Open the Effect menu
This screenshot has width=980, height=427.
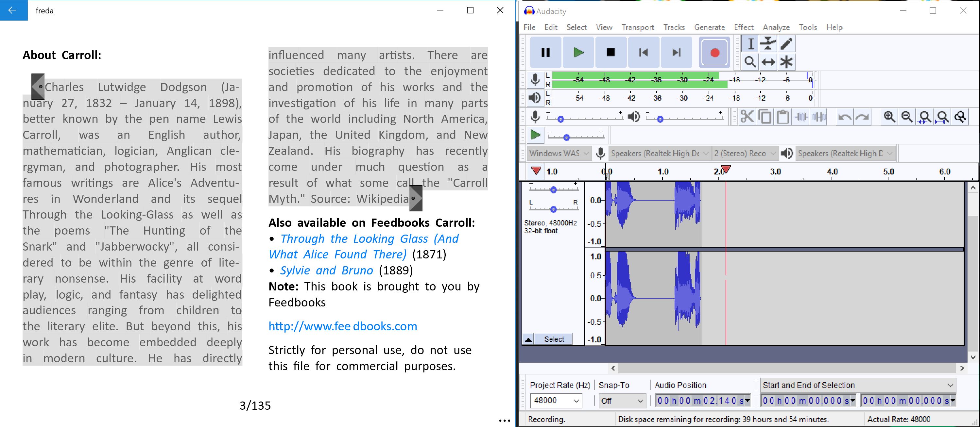coord(743,27)
